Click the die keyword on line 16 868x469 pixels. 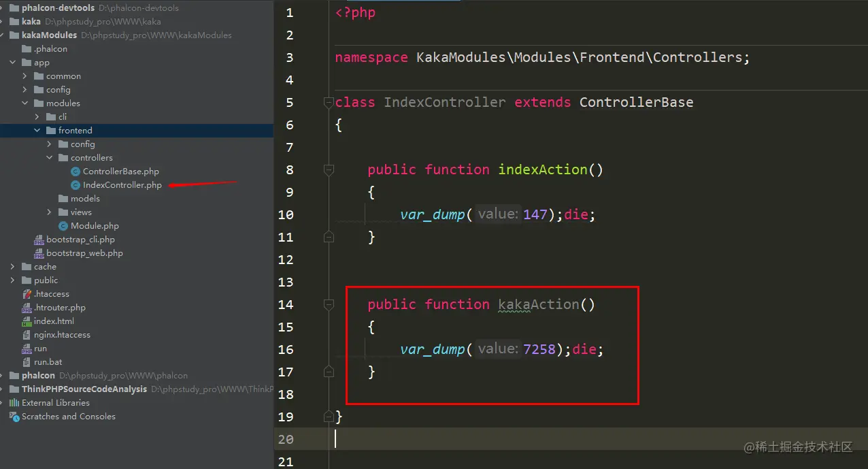[x=584, y=349]
